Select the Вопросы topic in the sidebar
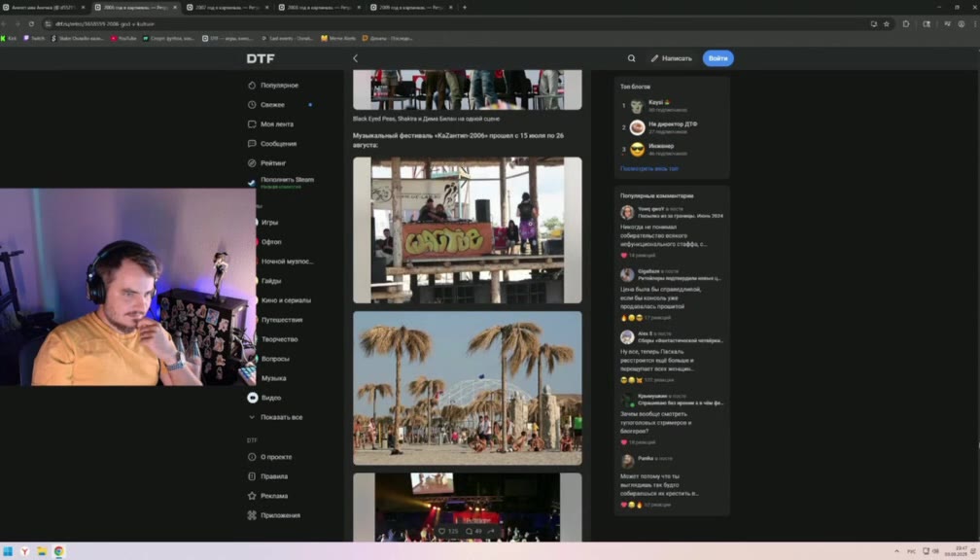980x560 pixels. [275, 359]
